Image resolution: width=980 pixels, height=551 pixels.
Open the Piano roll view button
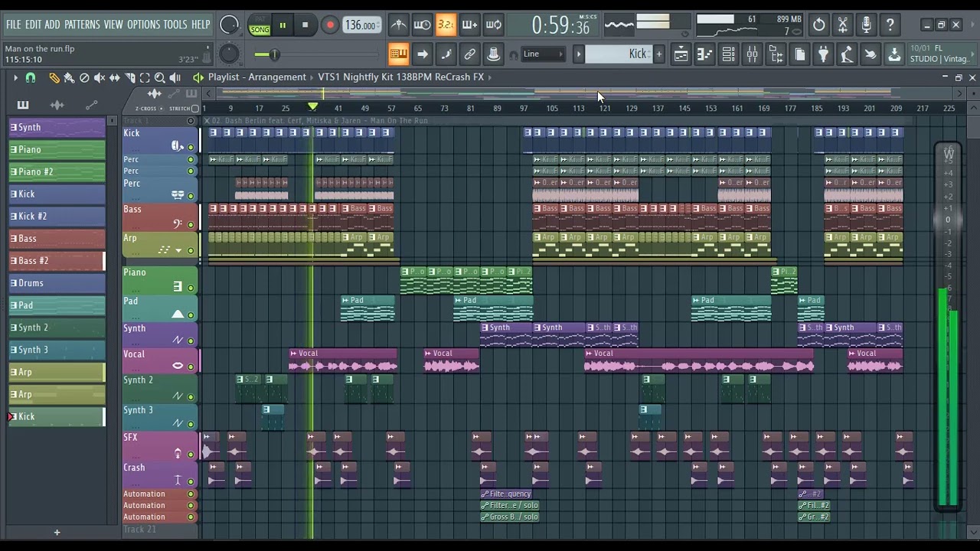point(704,54)
